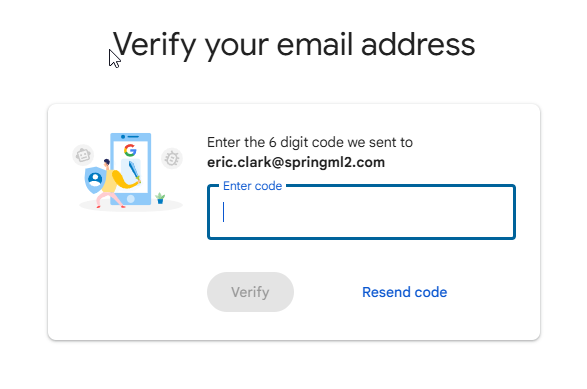Click the small potted plant icon
The height and width of the screenshot is (389, 587).
160,198
